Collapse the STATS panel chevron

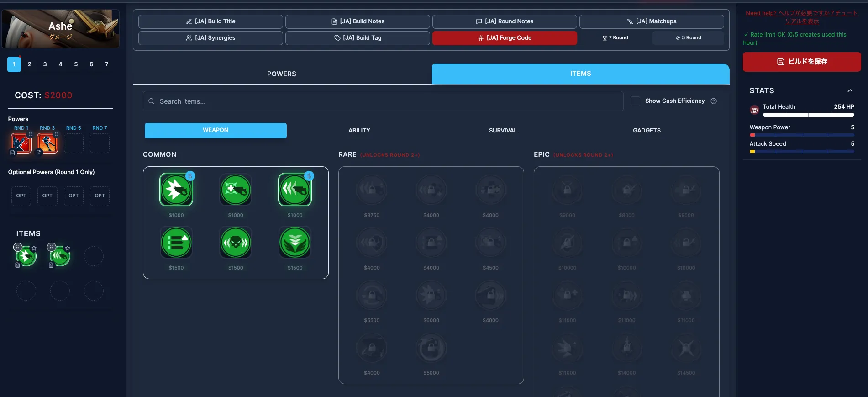click(850, 90)
